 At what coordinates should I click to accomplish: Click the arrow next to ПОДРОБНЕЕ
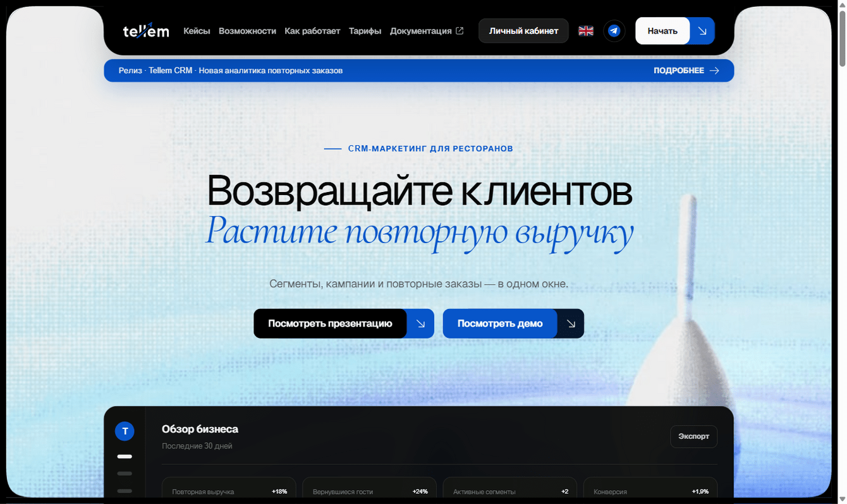[714, 71]
